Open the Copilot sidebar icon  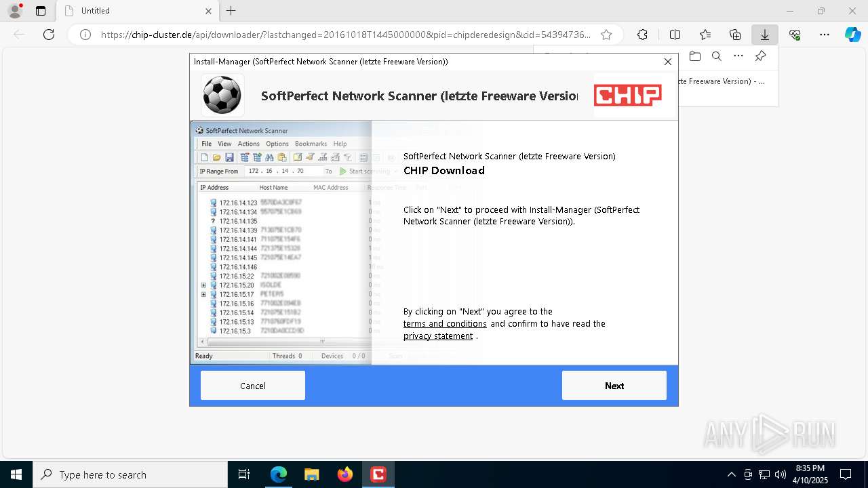852,35
